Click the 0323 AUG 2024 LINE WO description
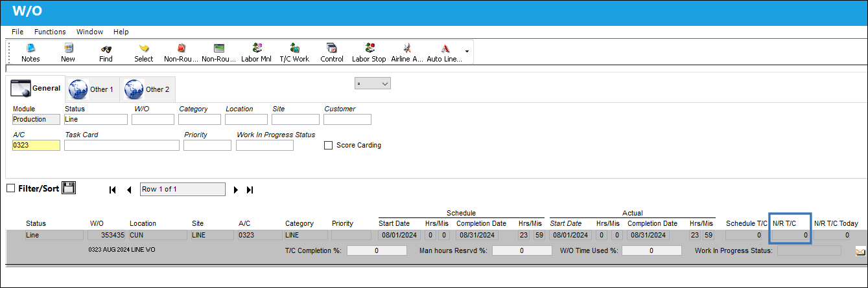The image size is (868, 288). click(x=122, y=249)
